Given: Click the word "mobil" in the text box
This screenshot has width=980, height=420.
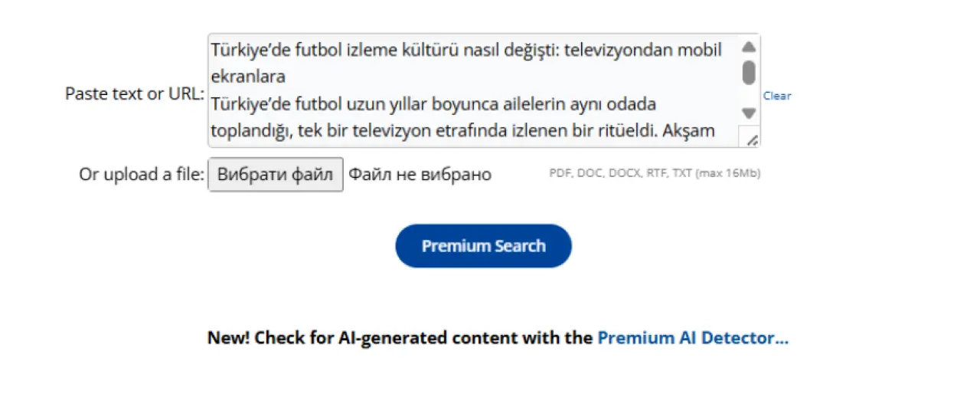Looking at the screenshot, I should point(702,51).
